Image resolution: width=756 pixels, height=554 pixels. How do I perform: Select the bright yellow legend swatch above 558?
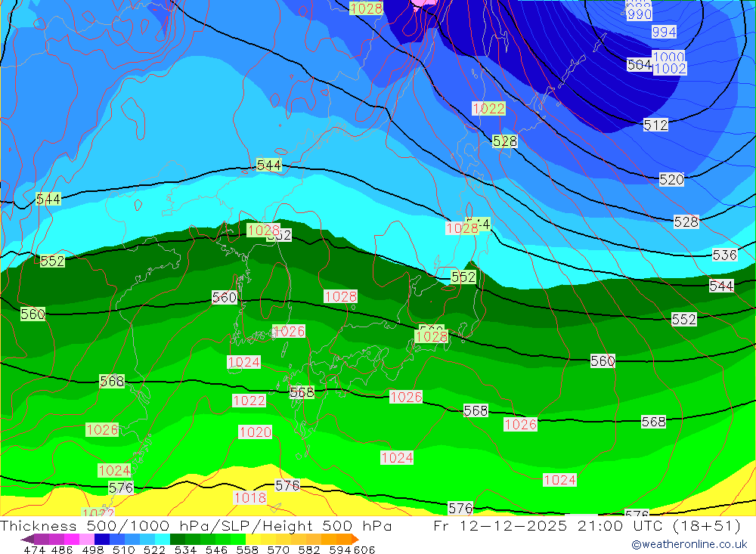click(x=253, y=539)
